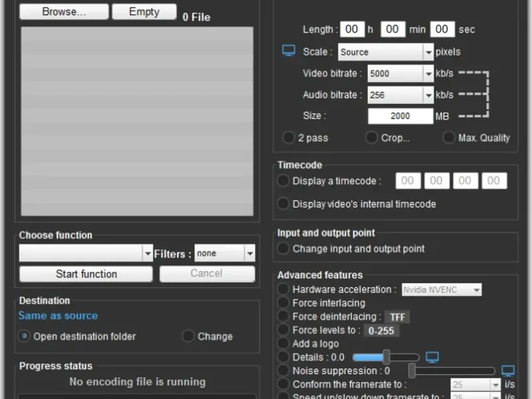Image resolution: width=532 pixels, height=399 pixels.
Task: Toggle Open destination folder option
Action: [24, 336]
